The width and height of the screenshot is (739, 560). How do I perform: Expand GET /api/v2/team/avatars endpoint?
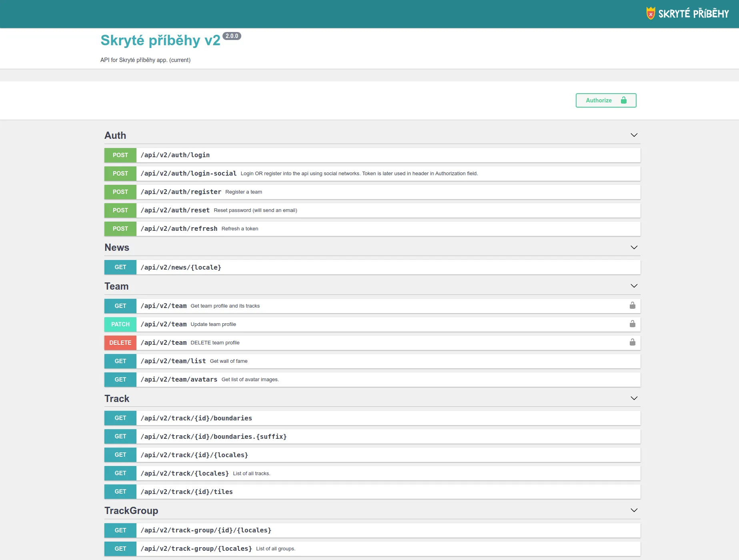[373, 380]
